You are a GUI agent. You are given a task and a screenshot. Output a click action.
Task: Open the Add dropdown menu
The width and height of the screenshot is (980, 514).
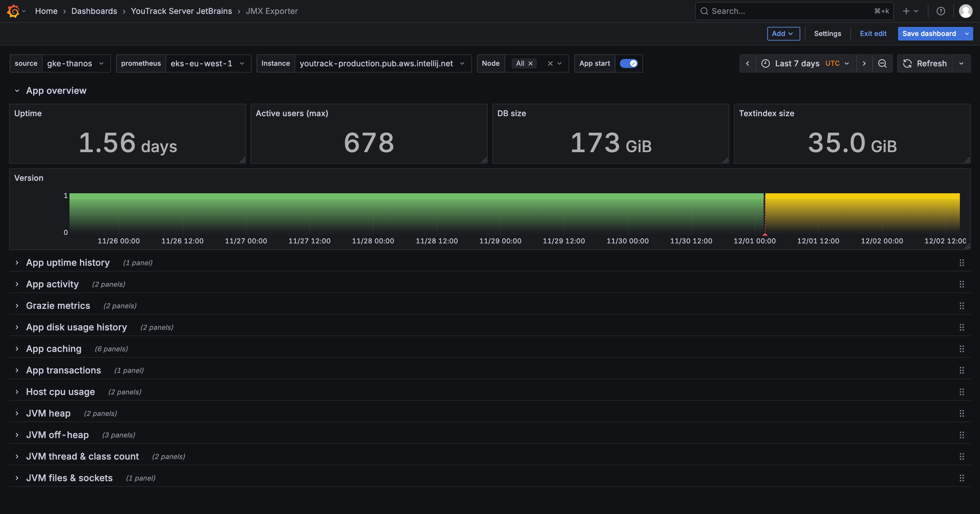(783, 33)
